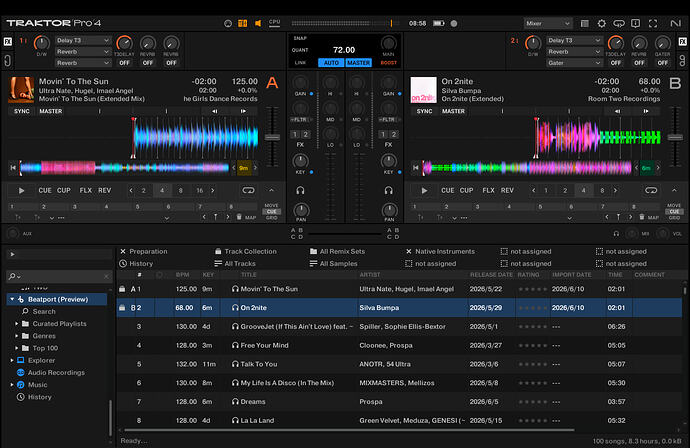Enable FX 1 assign on Deck A channel
Image resolution: width=690 pixels, height=448 pixels.
pos(295,134)
